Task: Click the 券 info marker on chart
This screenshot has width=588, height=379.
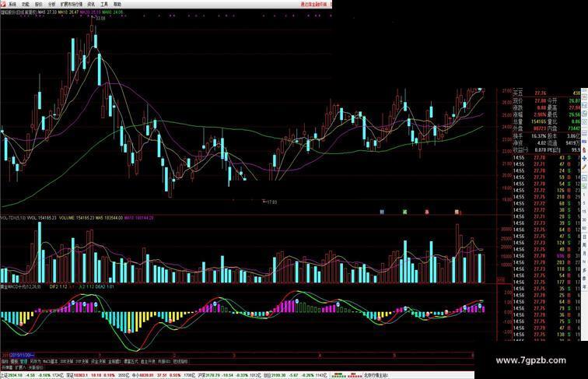Action: click(427, 212)
